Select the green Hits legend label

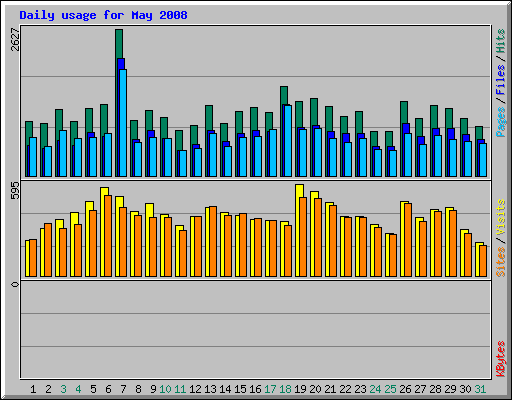coord(500,41)
